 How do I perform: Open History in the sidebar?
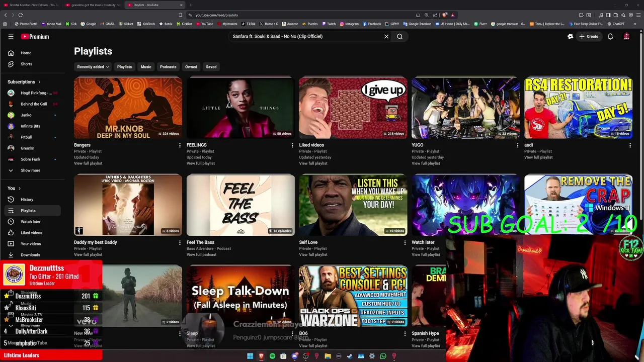(x=33, y=200)
